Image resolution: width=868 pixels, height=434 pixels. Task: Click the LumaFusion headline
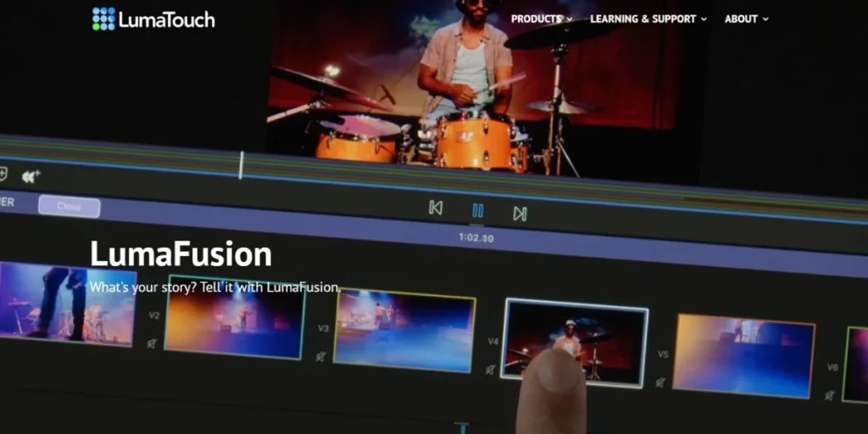[x=181, y=254]
